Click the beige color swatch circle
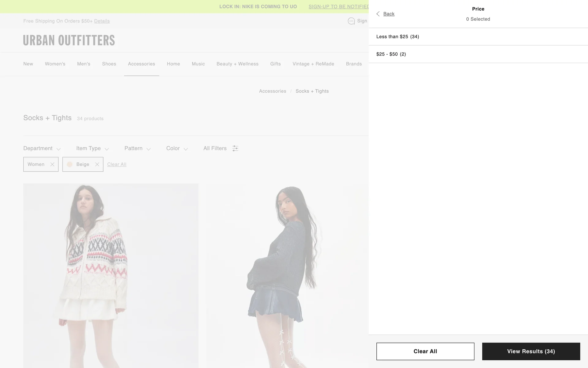588x368 pixels. click(70, 164)
